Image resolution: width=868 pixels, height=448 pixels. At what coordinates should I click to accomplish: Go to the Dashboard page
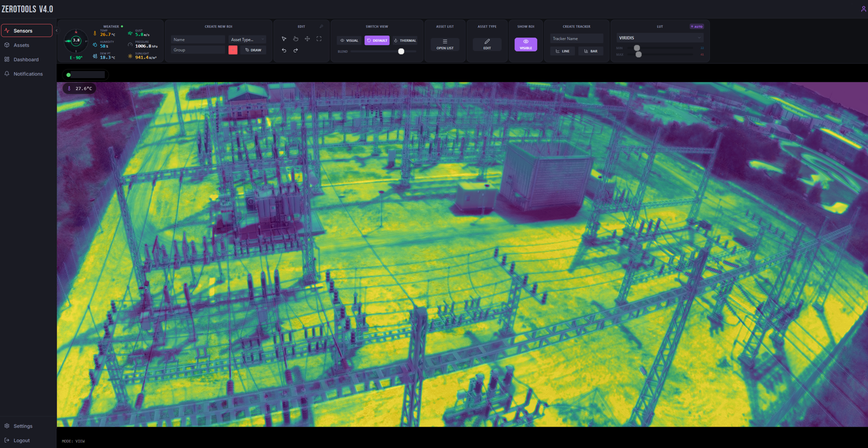[x=27, y=60]
